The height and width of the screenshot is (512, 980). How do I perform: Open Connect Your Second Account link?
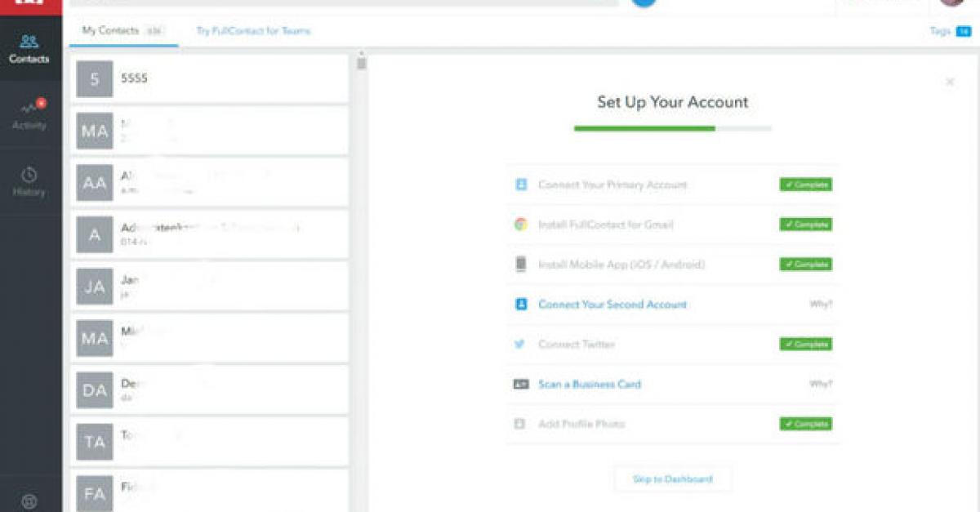(612, 305)
